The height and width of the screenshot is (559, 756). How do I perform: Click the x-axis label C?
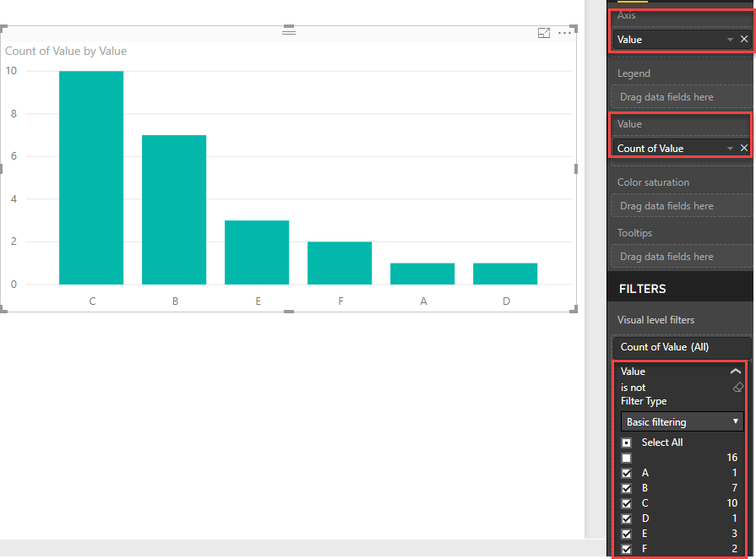92,301
